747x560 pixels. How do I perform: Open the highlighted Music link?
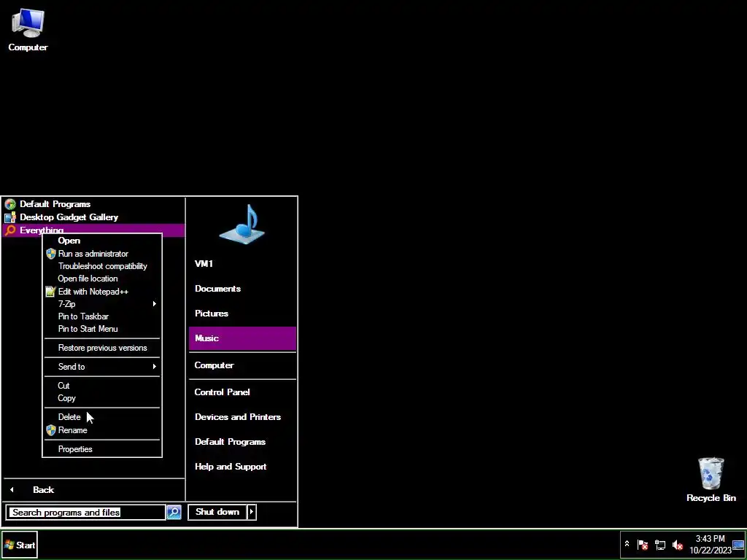242,338
